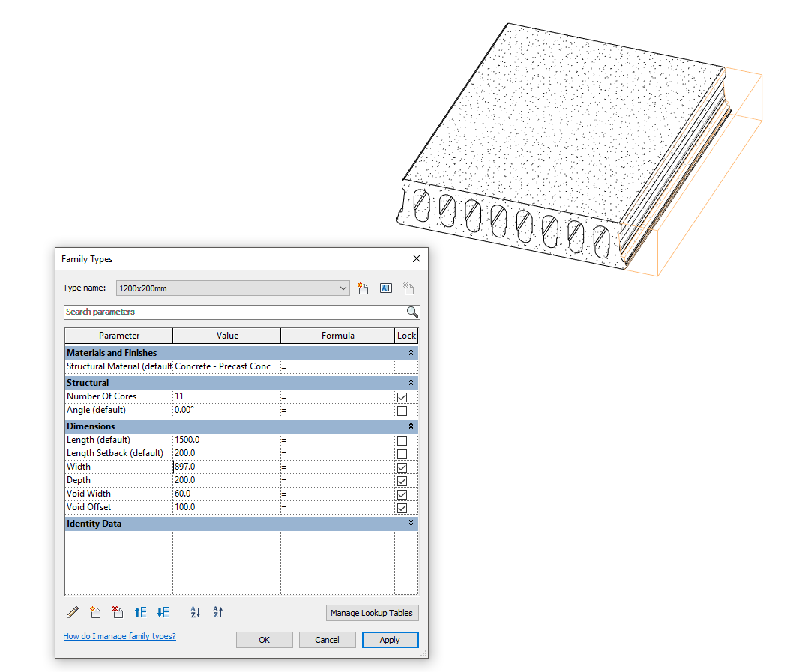This screenshot has width=793, height=672.
Task: Edit the selected parameter with the pencil icon
Action: (x=72, y=612)
